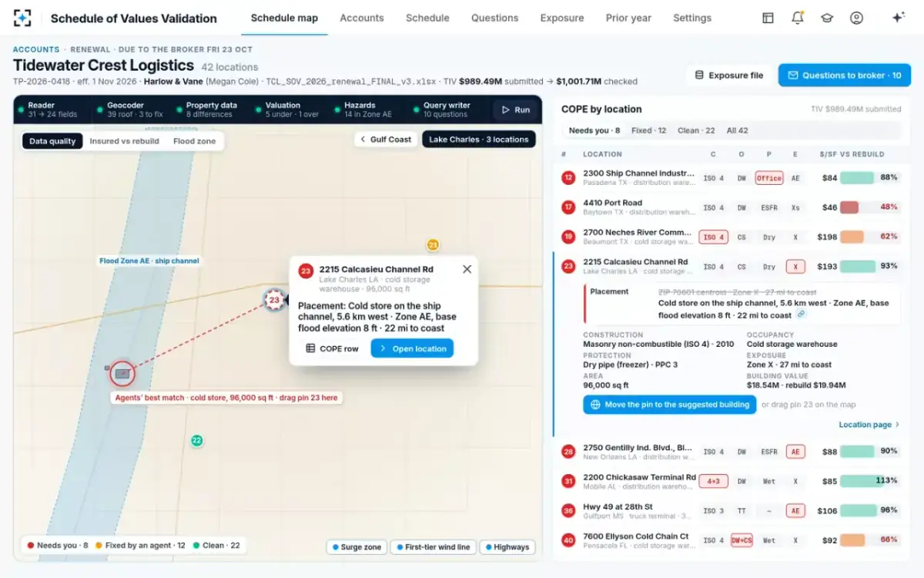Click the AE flag on Gentilly row
Image resolution: width=924 pixels, height=578 pixels.
(x=795, y=452)
